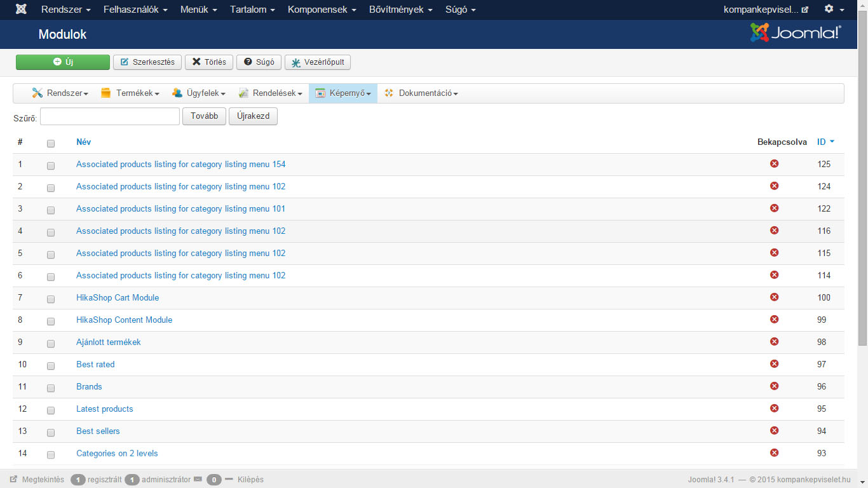Viewport: 868px width, 488px height.
Task: Click the red status icon for HikaShop Content Module
Action: tap(774, 320)
